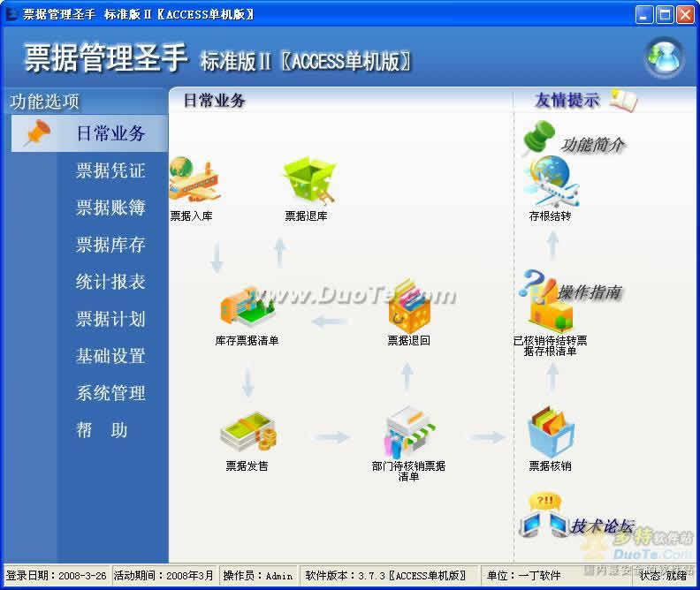Switch to 票据凭证 menu item
700x590 pixels.
tap(110, 171)
